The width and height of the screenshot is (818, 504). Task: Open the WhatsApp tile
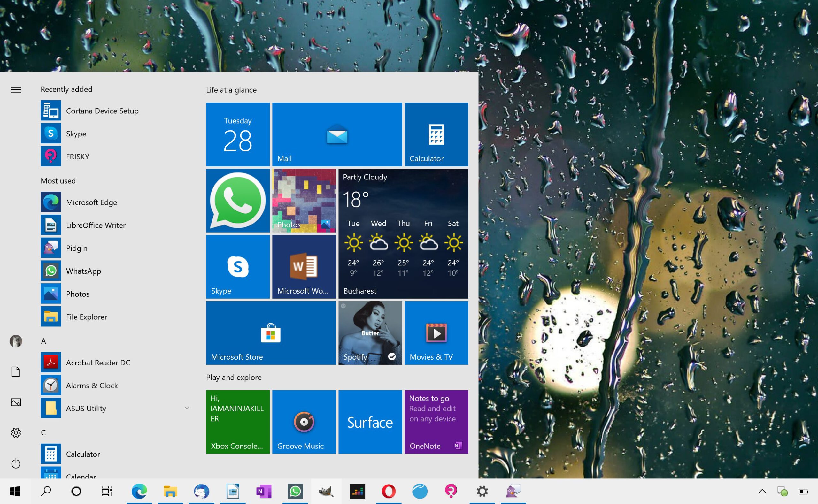238,200
